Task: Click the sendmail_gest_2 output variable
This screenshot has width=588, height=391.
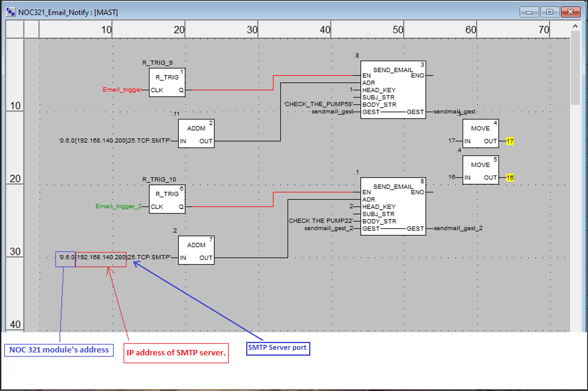Action: [x=458, y=228]
